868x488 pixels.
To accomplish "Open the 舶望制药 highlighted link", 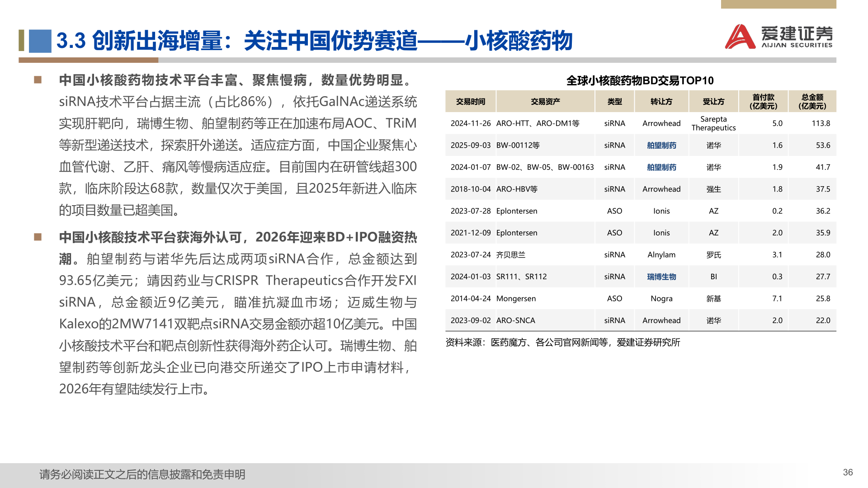I will [661, 145].
